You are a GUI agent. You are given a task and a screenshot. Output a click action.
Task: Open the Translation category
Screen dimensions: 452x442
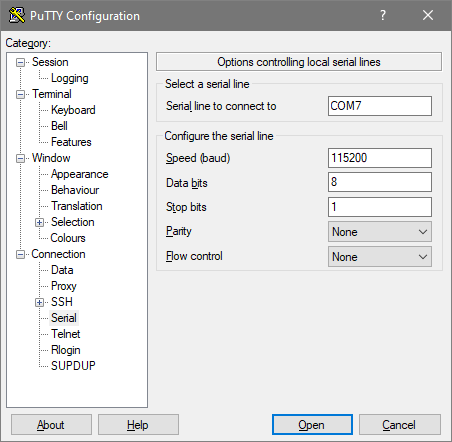77,206
